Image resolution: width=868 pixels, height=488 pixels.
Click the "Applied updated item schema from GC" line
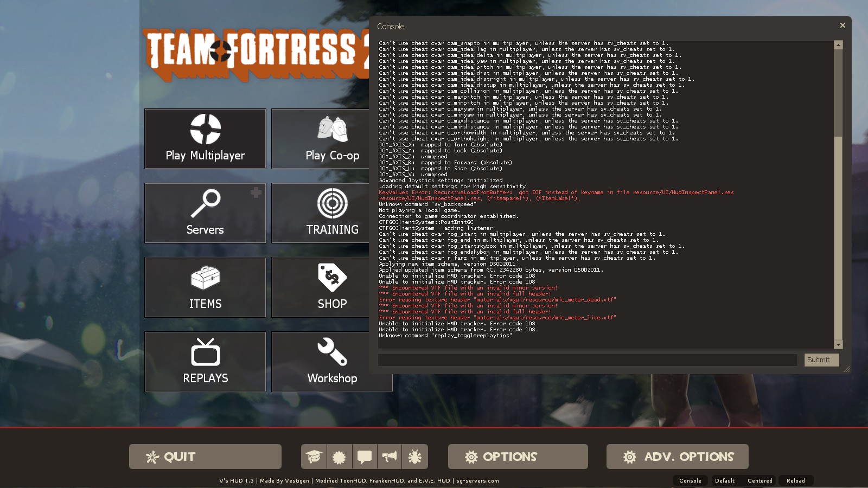click(491, 270)
